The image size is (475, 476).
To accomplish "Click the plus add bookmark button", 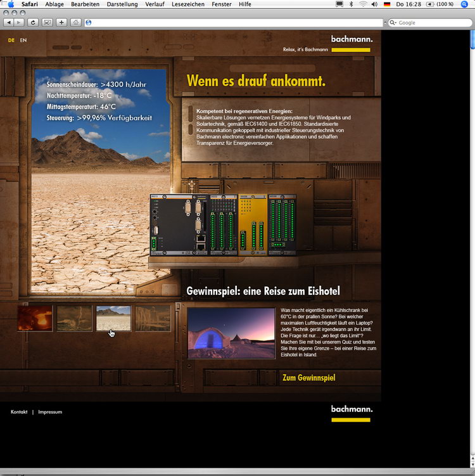I will pyautogui.click(x=61, y=22).
